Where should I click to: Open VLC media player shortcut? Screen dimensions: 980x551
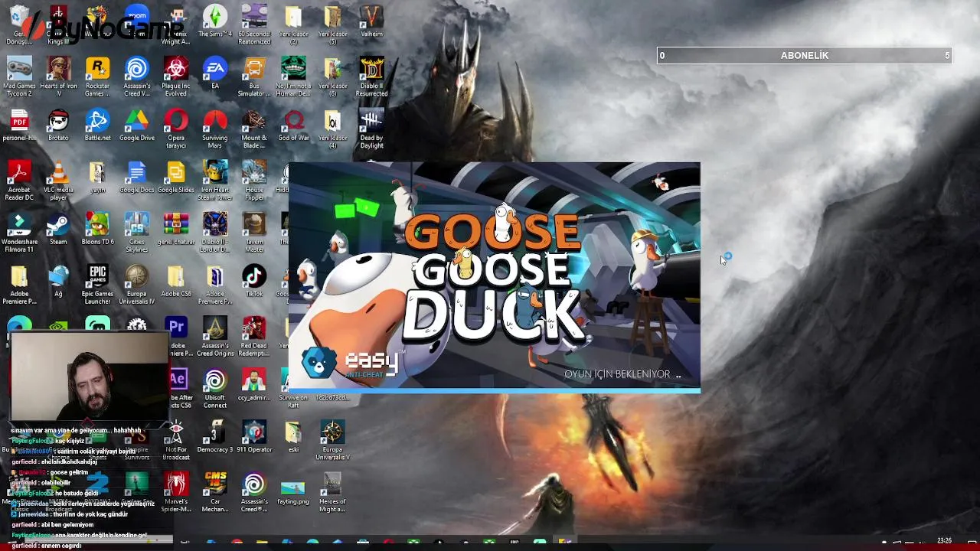[x=58, y=179]
